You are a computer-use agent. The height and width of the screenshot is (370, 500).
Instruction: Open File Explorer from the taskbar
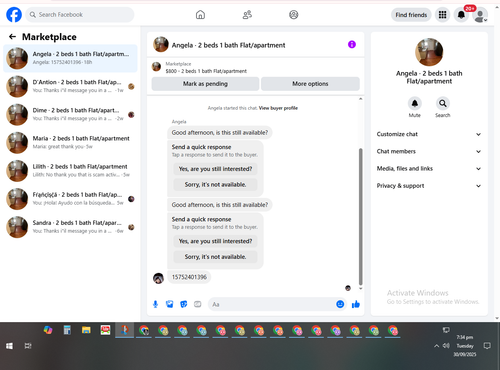pyautogui.click(x=86, y=330)
